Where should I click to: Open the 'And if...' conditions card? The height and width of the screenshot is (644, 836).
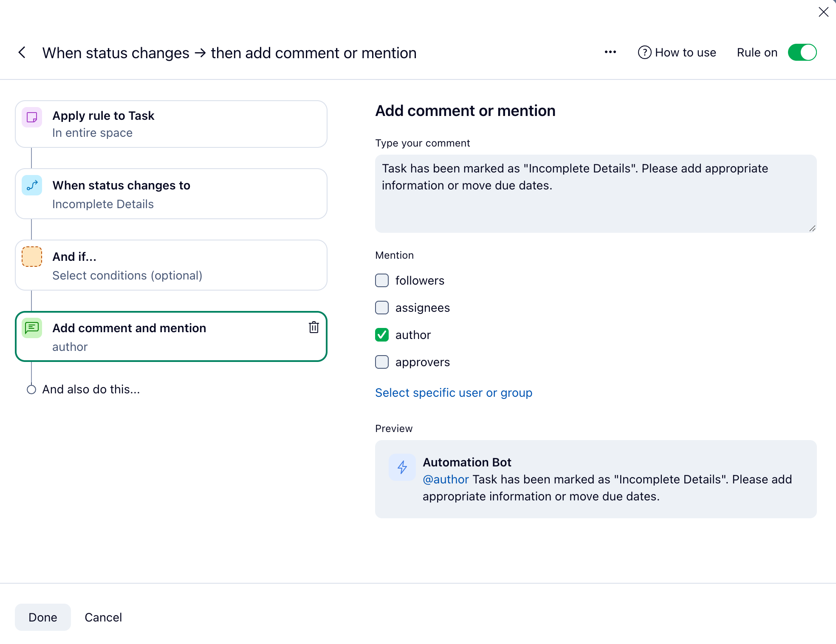pos(171,266)
